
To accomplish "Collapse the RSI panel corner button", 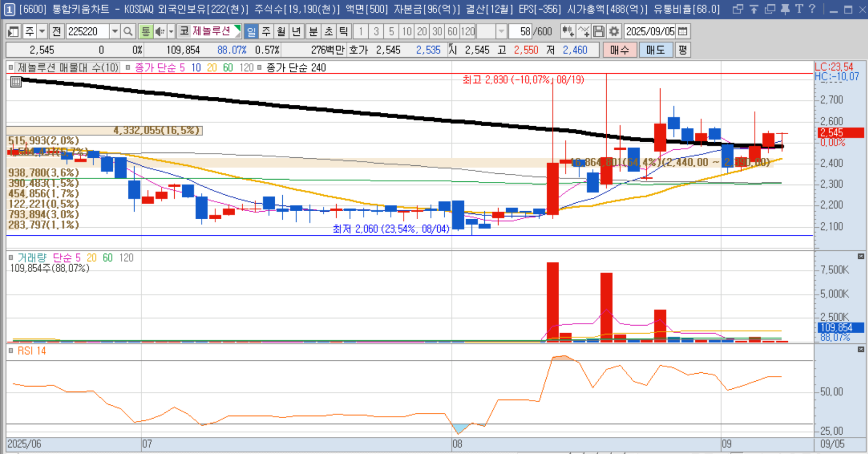I will (861, 349).
